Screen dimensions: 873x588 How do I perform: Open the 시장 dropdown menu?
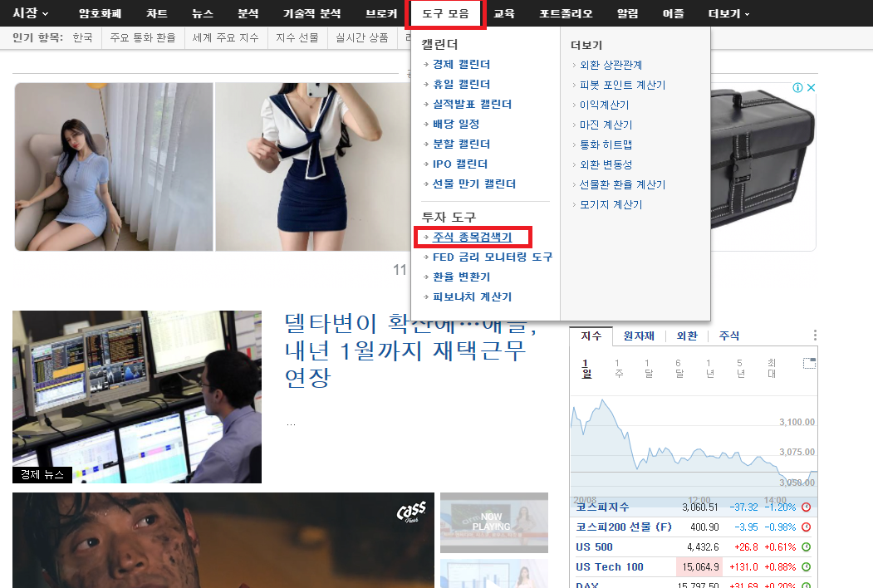tap(30, 12)
